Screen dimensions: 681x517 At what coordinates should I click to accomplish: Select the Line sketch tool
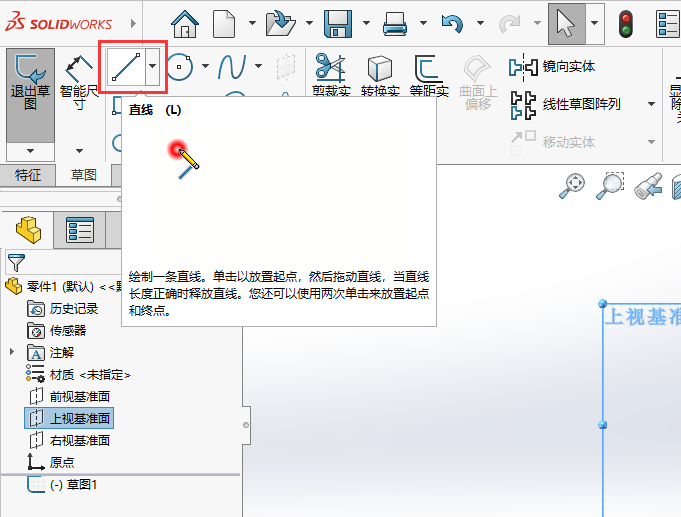point(126,66)
